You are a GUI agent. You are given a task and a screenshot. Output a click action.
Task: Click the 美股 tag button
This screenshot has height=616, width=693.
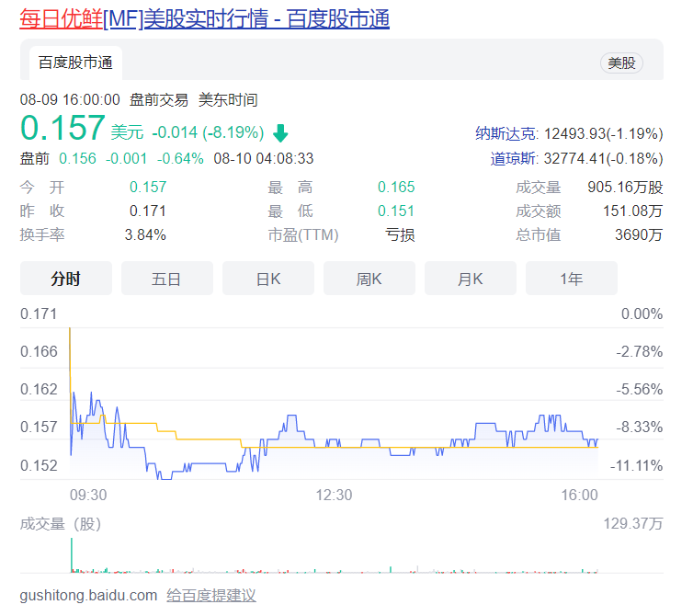click(x=621, y=63)
